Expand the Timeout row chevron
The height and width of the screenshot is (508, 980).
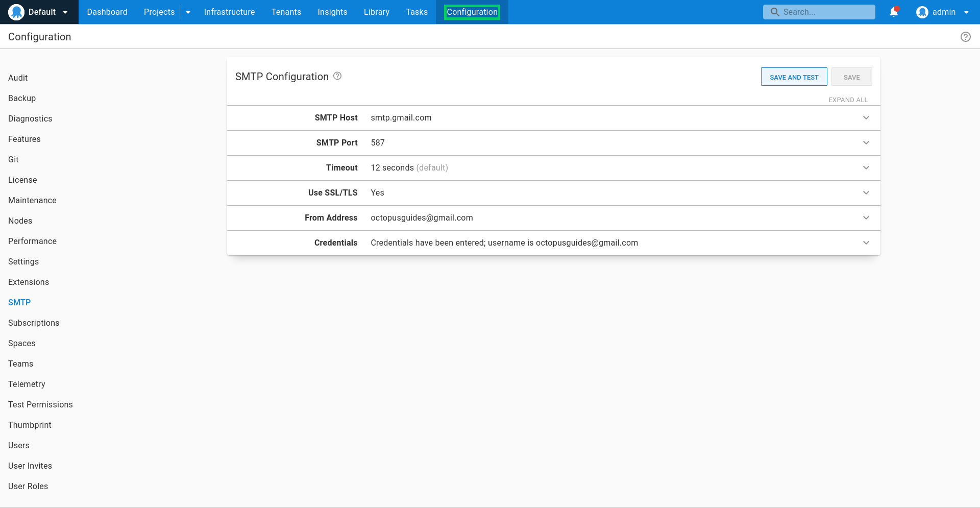(x=866, y=168)
